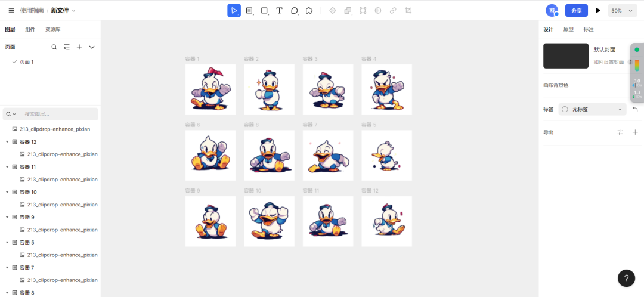Open the 50% zoom level dropdown
The image size is (644, 297).
tap(622, 11)
